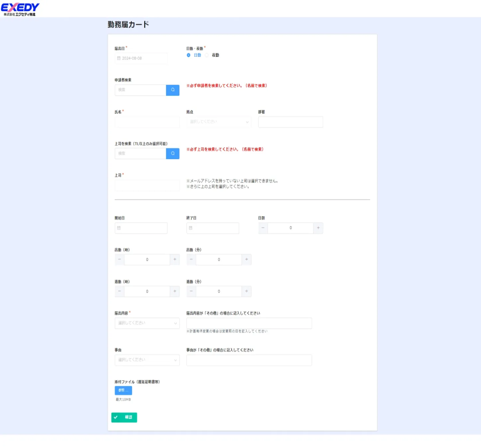Click the search icon beside 上司を検索 field
Viewport: 481px width, 448px height.
click(173, 153)
